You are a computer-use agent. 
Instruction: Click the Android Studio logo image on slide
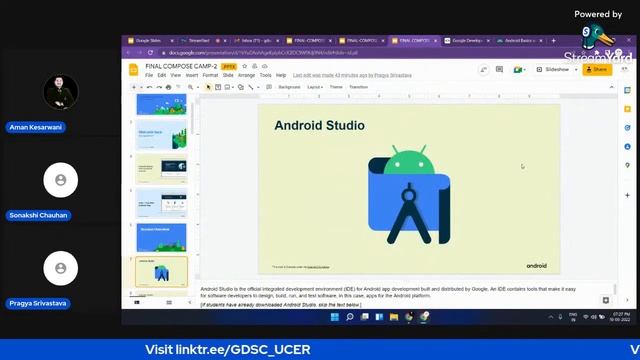tap(409, 195)
